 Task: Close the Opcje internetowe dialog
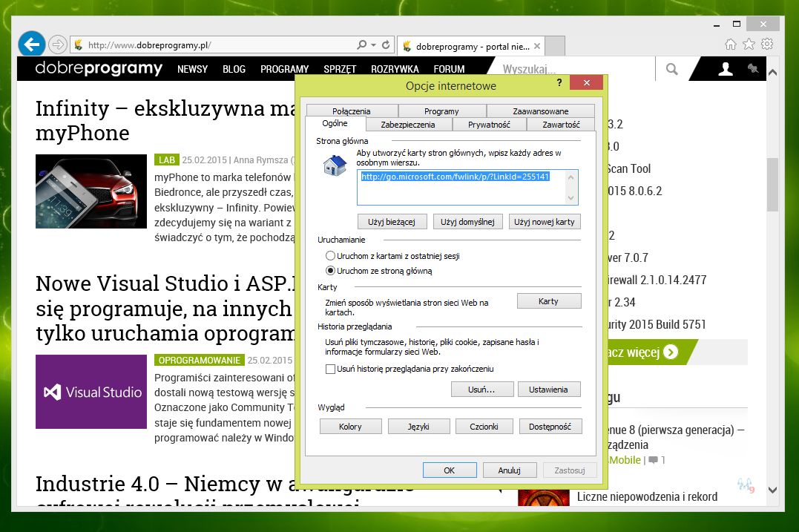587,82
